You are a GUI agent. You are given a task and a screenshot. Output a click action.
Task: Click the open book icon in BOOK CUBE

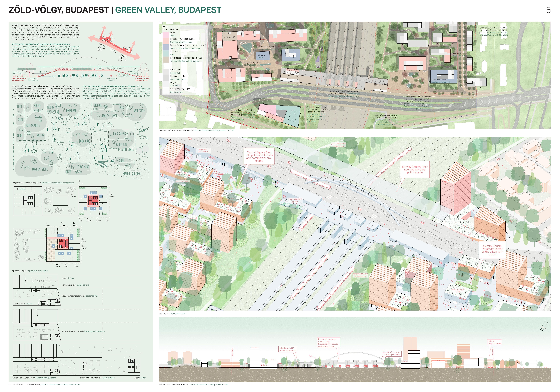tap(77, 135)
